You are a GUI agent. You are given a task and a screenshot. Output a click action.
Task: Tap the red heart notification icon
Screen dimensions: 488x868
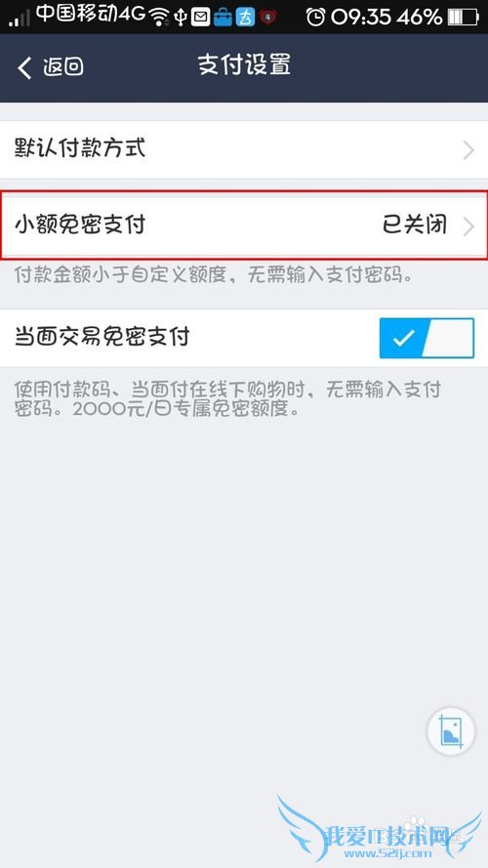269,18
